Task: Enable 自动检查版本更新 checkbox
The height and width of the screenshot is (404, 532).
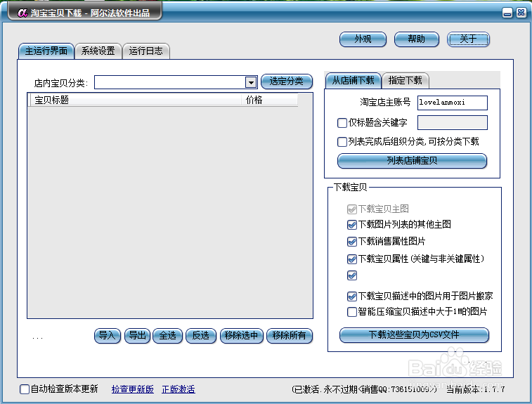Action: click(25, 389)
